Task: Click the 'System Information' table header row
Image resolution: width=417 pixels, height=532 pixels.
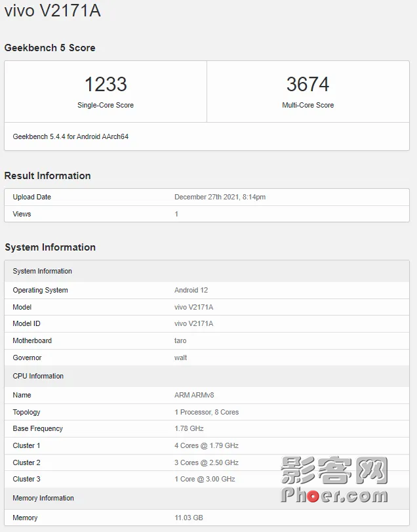Action: click(x=207, y=271)
